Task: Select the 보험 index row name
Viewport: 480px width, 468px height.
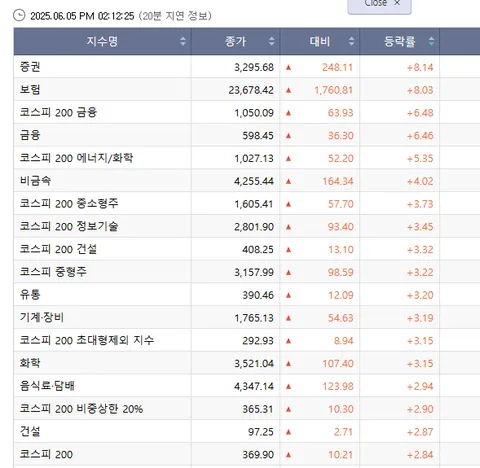Action: pos(30,90)
